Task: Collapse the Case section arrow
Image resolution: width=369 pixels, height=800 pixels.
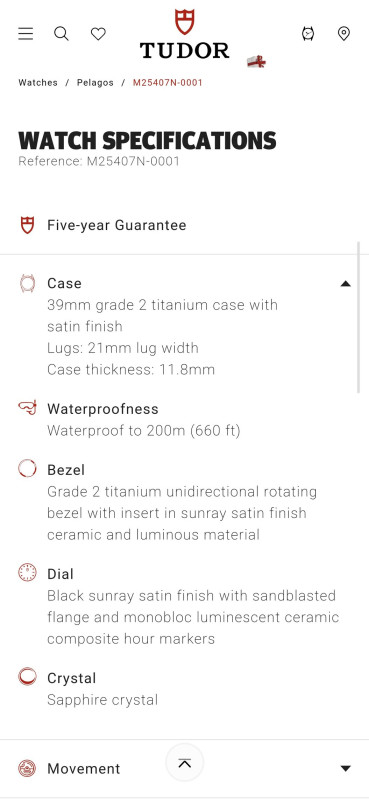Action: 346,284
